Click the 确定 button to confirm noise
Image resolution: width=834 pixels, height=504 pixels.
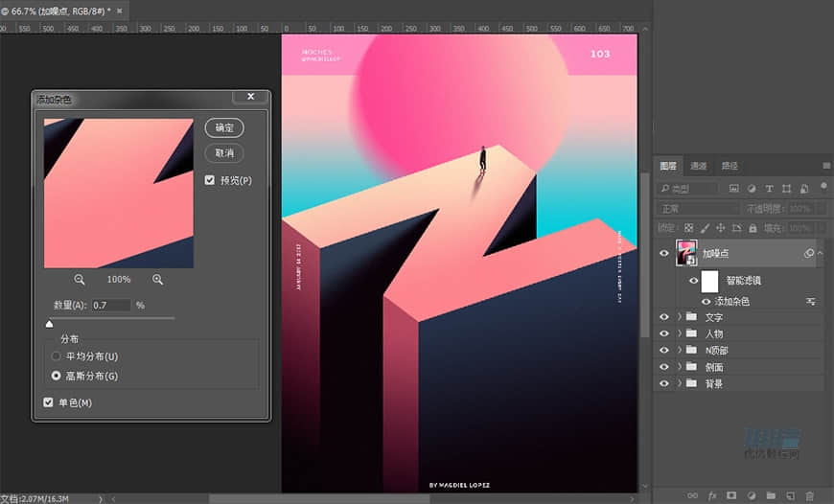[224, 127]
